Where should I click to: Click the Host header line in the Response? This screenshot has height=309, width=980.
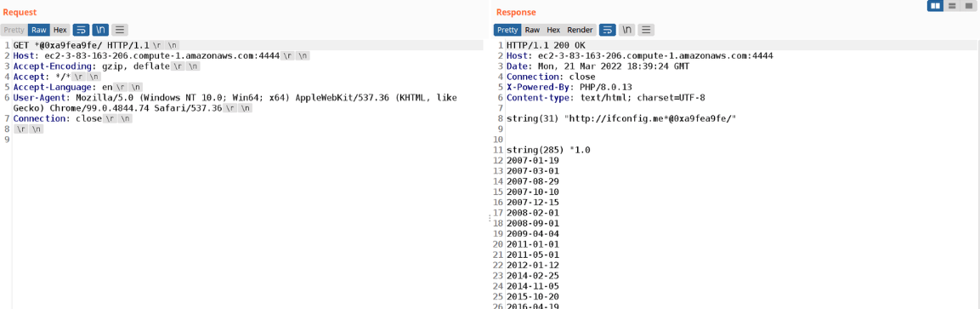coord(640,55)
